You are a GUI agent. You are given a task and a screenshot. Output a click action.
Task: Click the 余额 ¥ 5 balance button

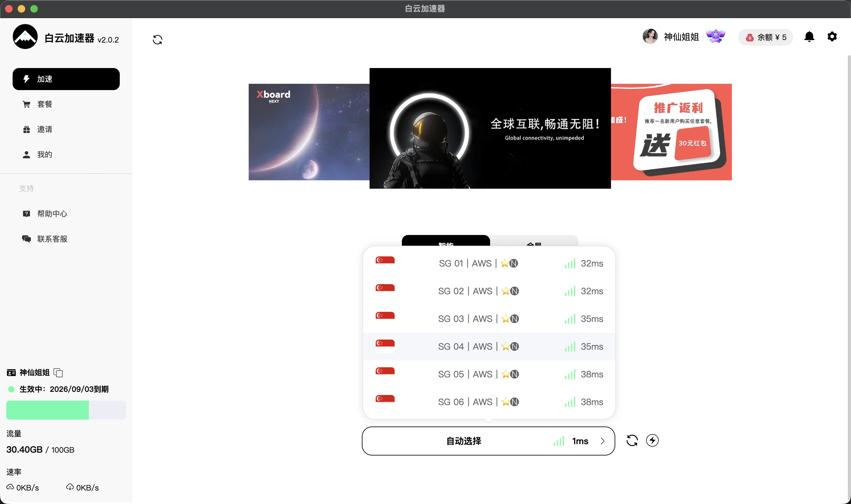765,37
